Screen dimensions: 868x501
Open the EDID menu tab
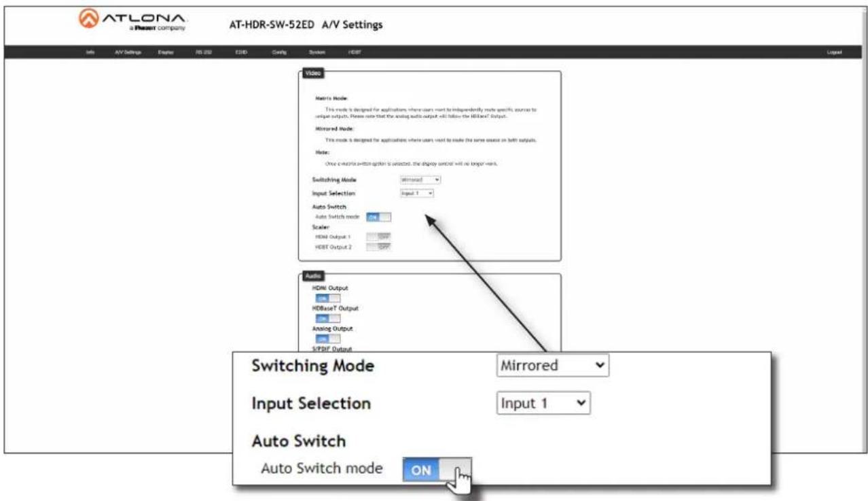[241, 52]
